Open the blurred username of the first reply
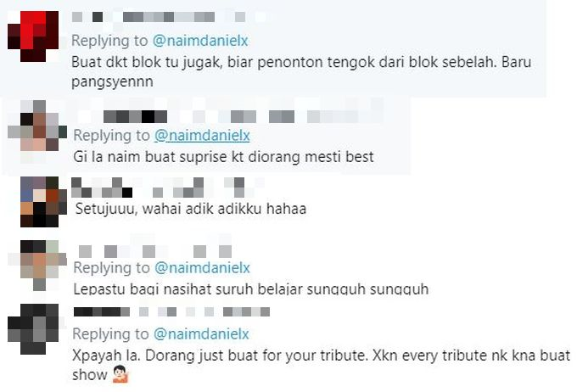Image resolution: width=577 pixels, height=392 pixels. [158, 17]
